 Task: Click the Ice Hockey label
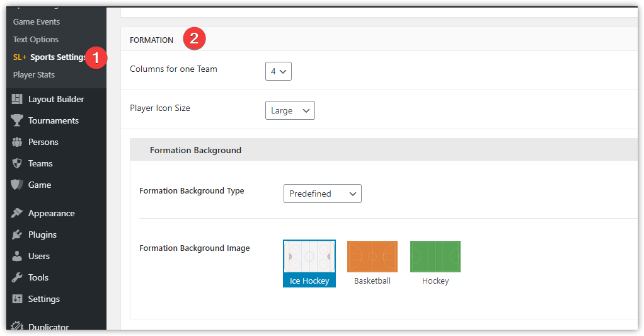(x=309, y=281)
